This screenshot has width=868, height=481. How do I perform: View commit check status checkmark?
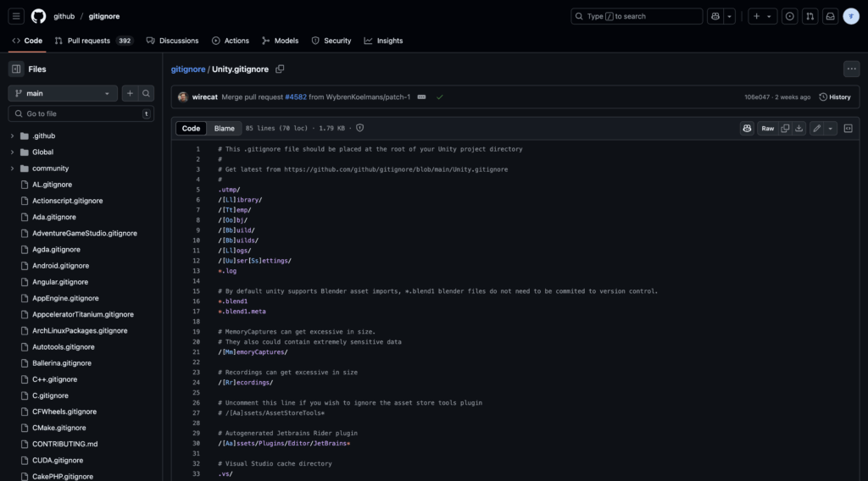coord(440,97)
